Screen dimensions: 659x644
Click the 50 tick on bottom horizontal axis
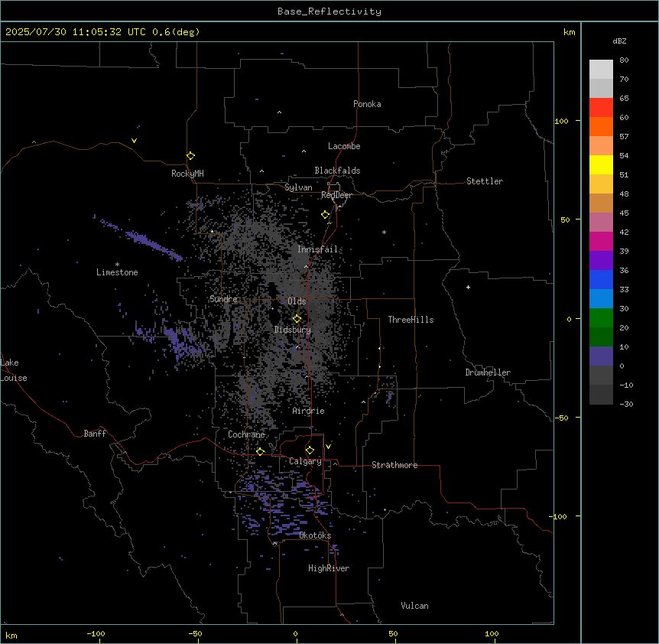pyautogui.click(x=393, y=633)
